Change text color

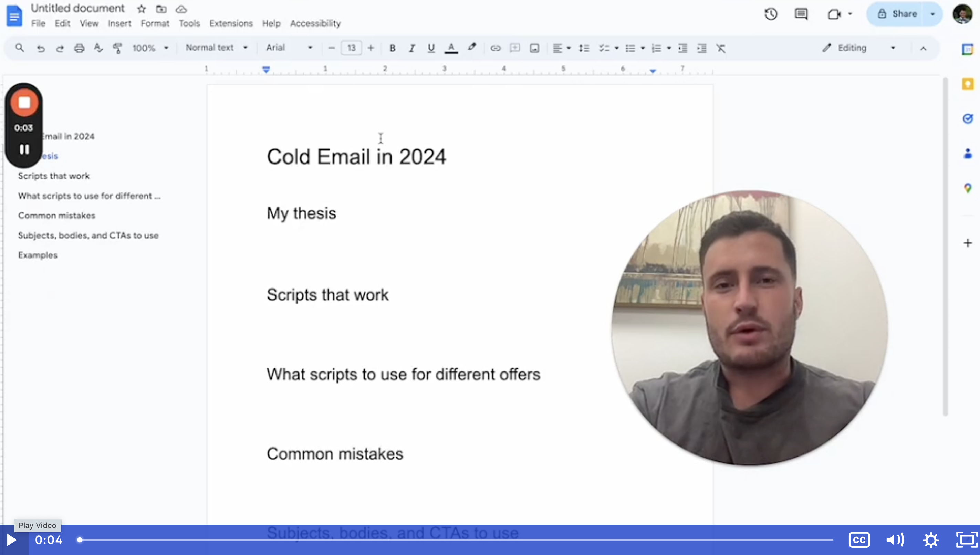point(451,48)
